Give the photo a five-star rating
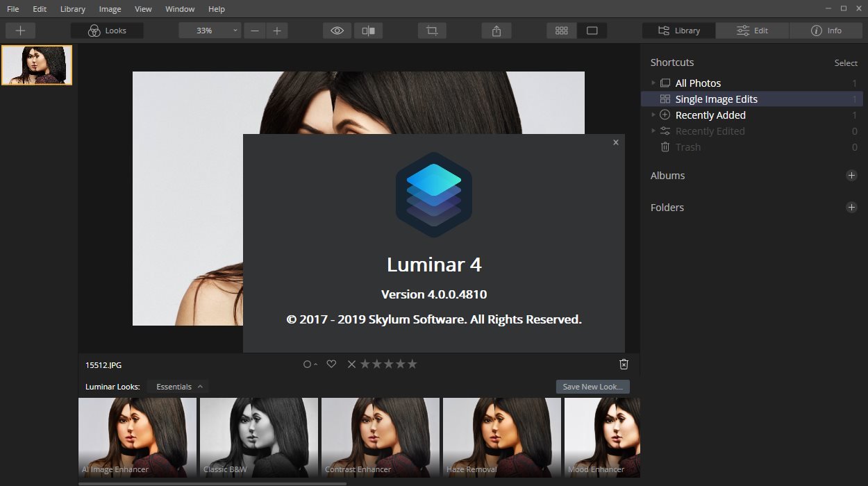 coord(412,364)
